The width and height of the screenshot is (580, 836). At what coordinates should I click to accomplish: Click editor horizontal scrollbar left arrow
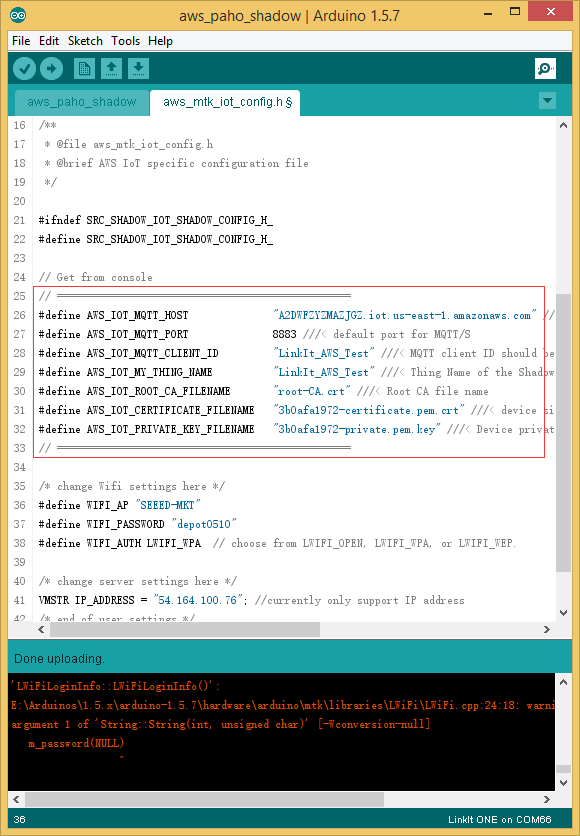pos(41,630)
